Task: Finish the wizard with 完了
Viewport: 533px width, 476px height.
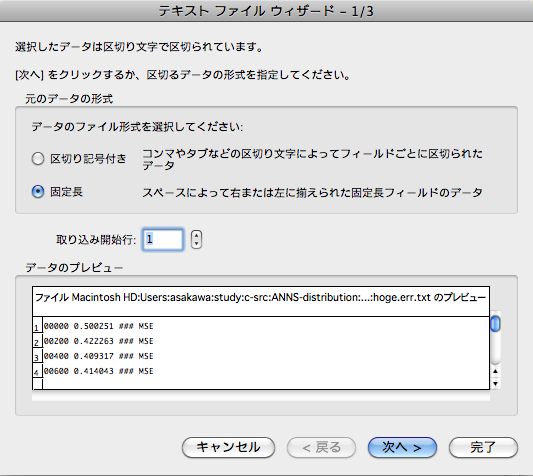Action: [x=483, y=447]
